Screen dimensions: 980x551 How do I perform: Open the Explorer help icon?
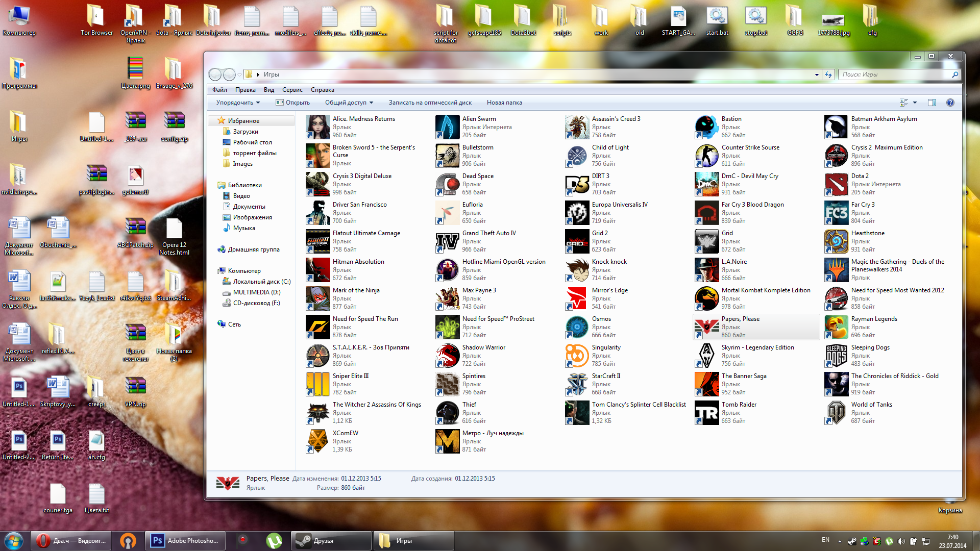click(950, 103)
